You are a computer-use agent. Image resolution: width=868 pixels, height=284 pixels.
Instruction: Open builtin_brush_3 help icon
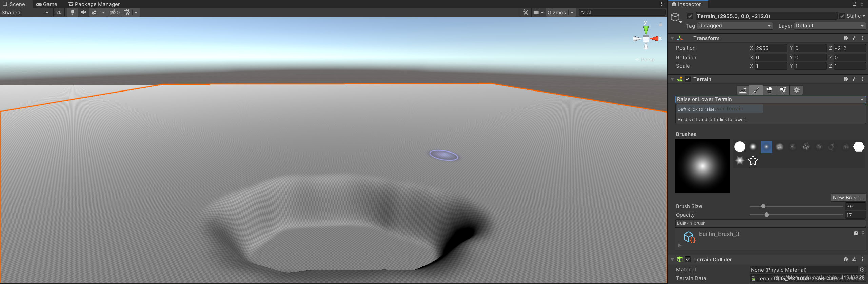(856, 233)
